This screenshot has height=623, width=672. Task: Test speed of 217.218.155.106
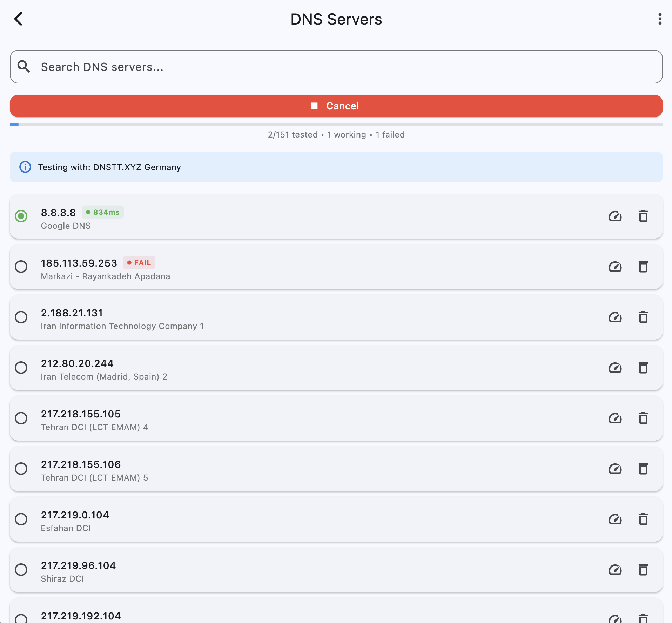(x=615, y=469)
